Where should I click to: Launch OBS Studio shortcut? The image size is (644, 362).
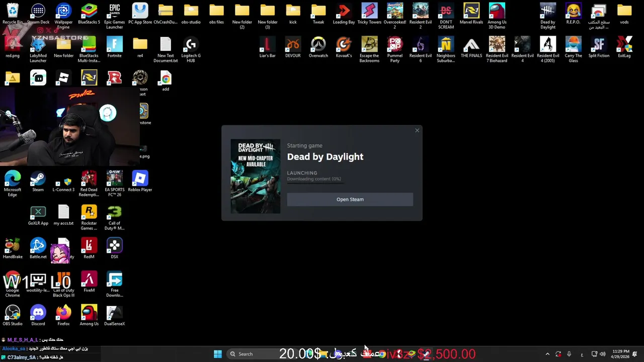point(13,316)
